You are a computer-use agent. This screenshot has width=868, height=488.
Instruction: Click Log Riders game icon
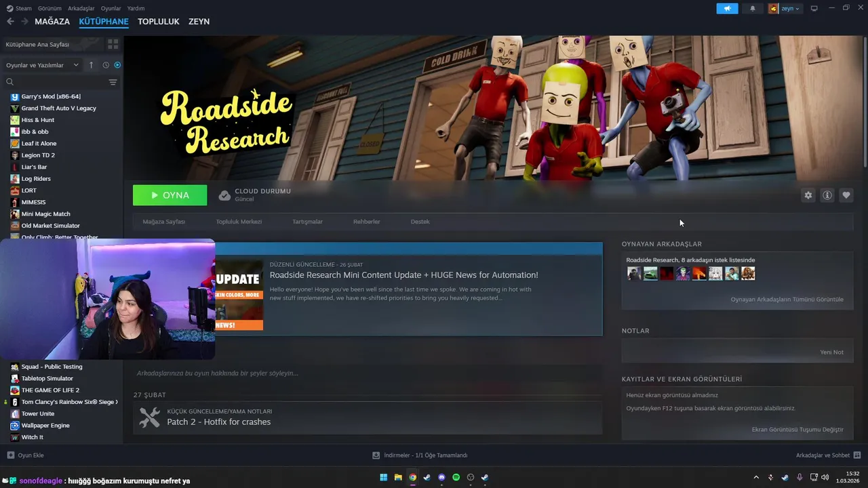click(15, 179)
